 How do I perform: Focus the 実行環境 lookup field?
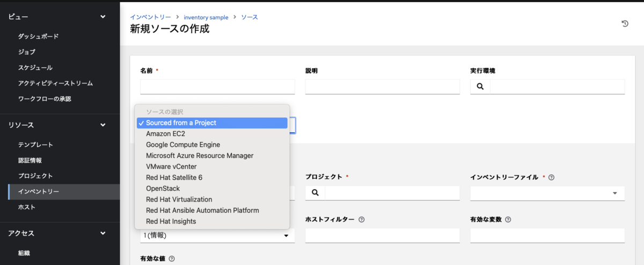(x=558, y=87)
